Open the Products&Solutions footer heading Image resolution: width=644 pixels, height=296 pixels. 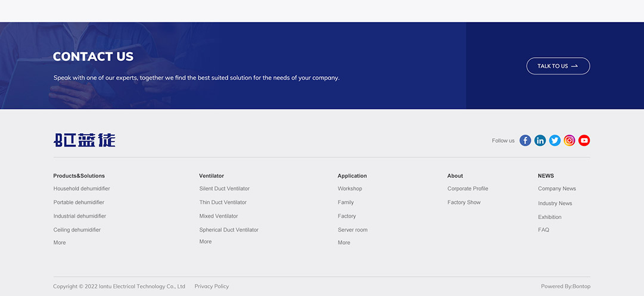coord(79,176)
